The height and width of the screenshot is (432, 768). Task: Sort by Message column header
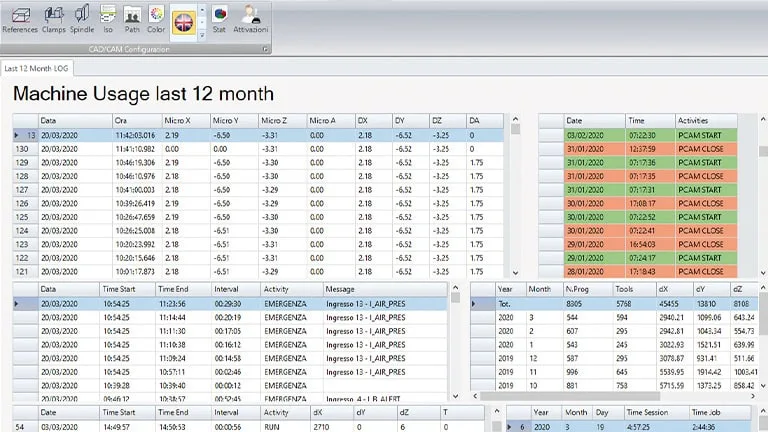[385, 289]
